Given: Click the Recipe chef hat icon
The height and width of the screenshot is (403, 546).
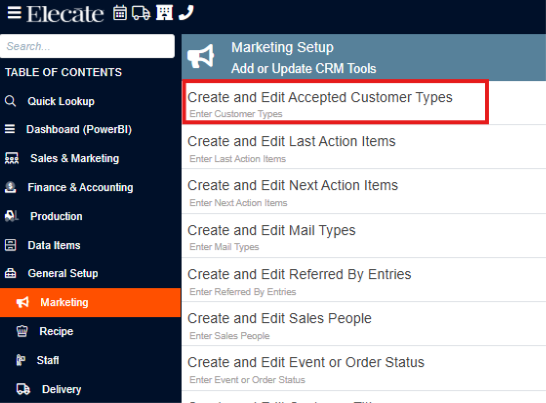Looking at the screenshot, I should click(22, 331).
